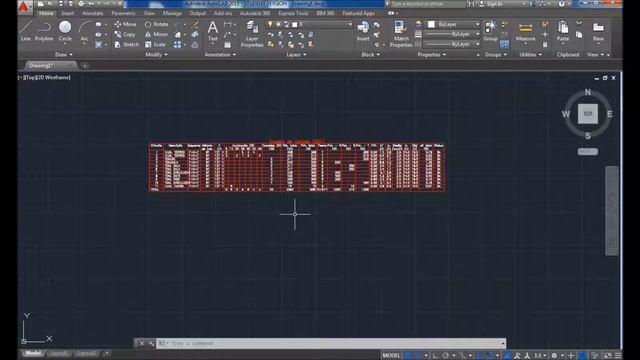
Task: Click the Insert block icon
Action: click(363, 31)
